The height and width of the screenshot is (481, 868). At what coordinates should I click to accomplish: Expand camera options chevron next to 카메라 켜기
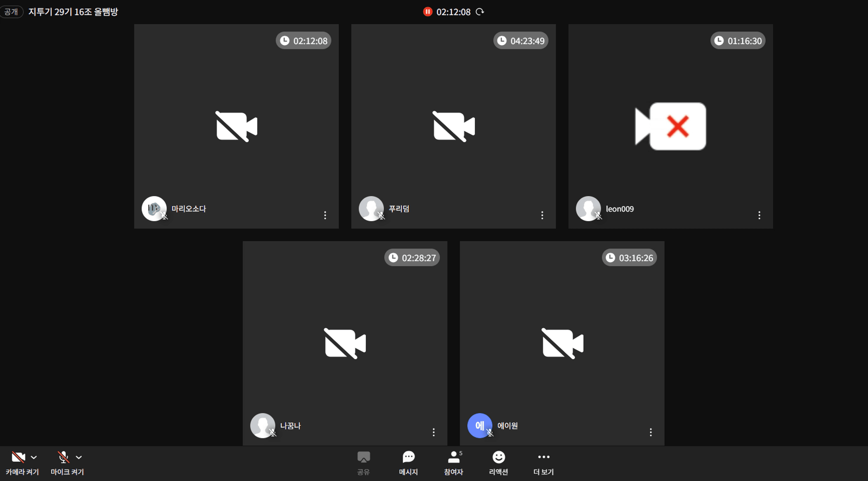pyautogui.click(x=34, y=458)
